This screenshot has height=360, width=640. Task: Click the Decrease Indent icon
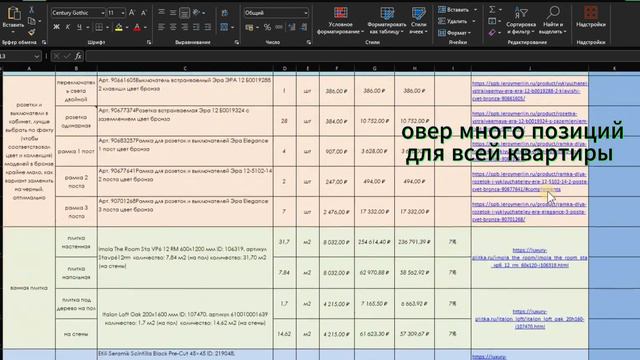click(196, 27)
